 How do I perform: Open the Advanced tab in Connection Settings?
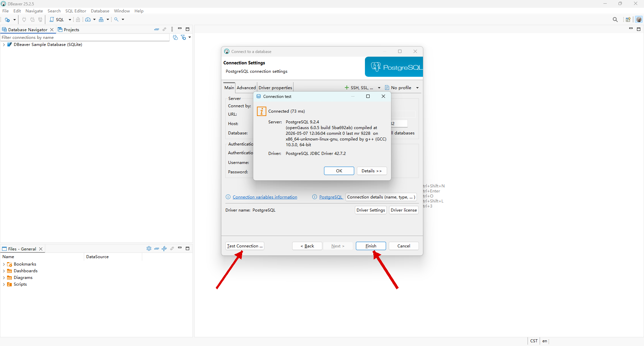[x=246, y=88]
